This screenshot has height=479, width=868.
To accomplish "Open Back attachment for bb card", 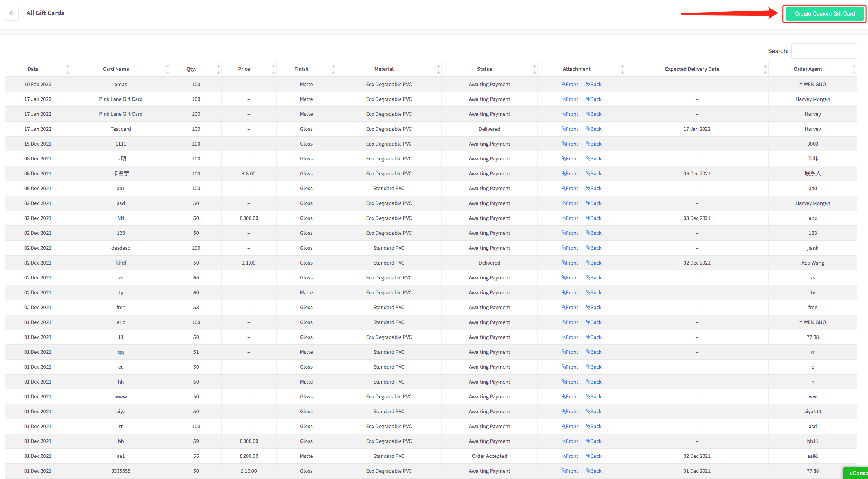I will tap(594, 441).
